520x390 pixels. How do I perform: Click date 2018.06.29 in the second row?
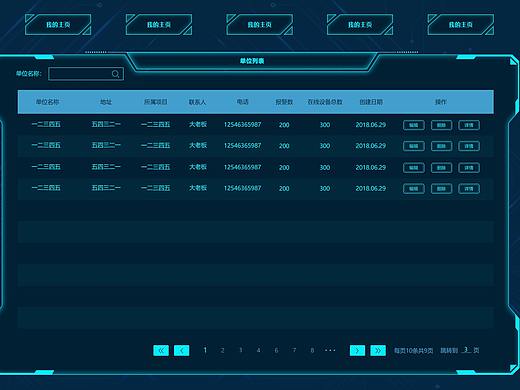pyautogui.click(x=371, y=146)
